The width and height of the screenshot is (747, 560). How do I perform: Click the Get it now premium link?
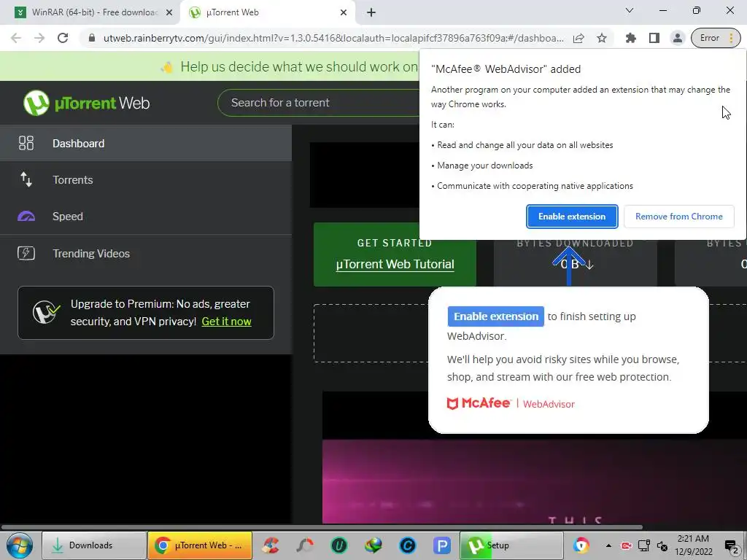226,322
